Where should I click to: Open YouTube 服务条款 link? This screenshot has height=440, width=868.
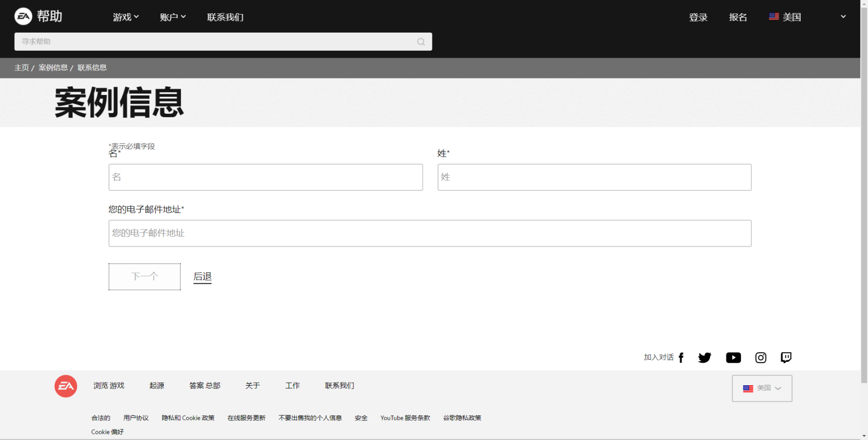tap(405, 418)
